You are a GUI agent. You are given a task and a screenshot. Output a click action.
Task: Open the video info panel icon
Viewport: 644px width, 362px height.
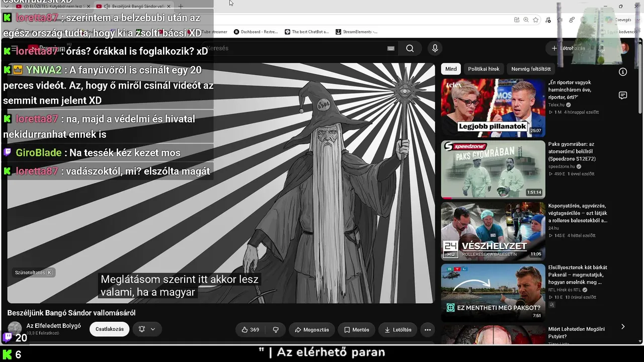(623, 72)
